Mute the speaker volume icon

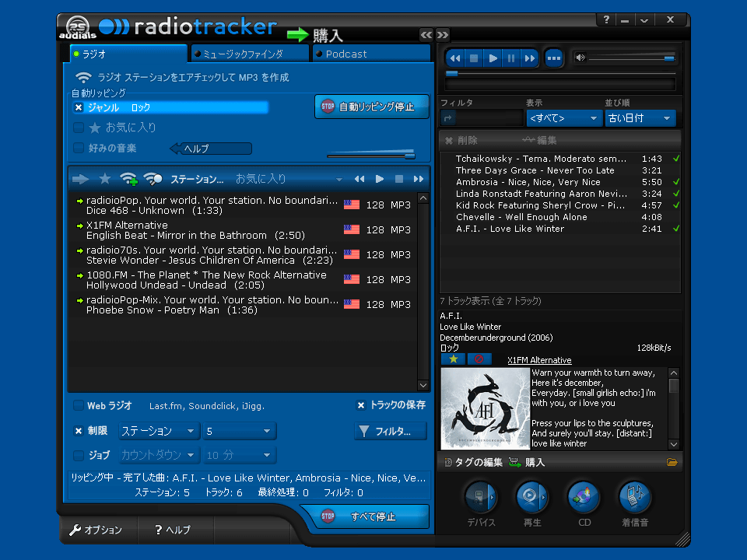pyautogui.click(x=580, y=58)
